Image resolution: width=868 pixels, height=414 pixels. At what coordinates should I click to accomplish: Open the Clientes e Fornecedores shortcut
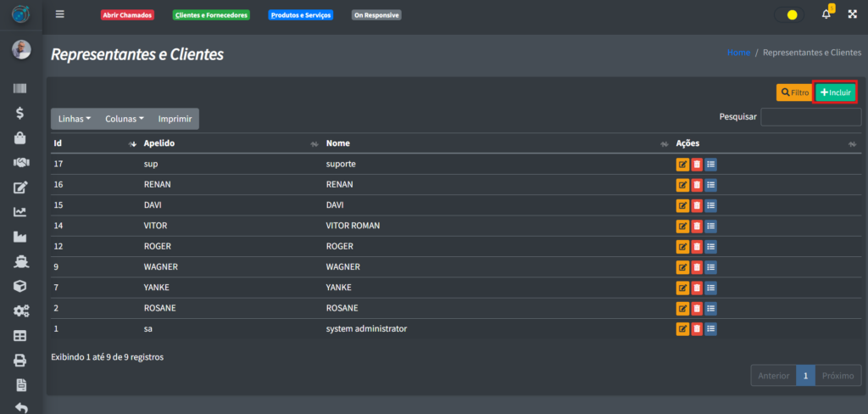click(211, 15)
